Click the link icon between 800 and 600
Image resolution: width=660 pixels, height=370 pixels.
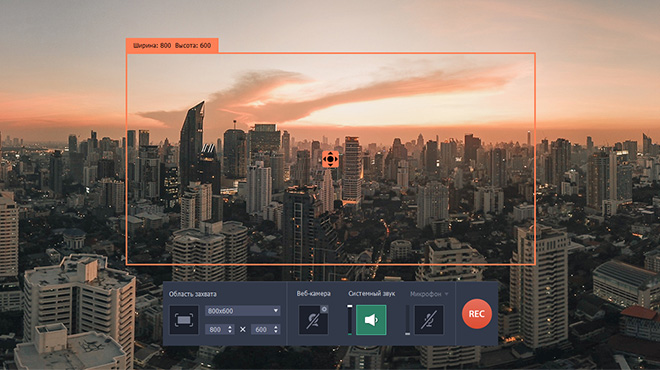point(242,330)
